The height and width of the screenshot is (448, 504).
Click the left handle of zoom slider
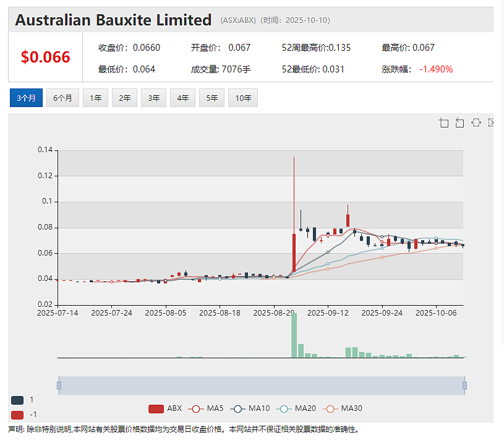[x=59, y=386]
